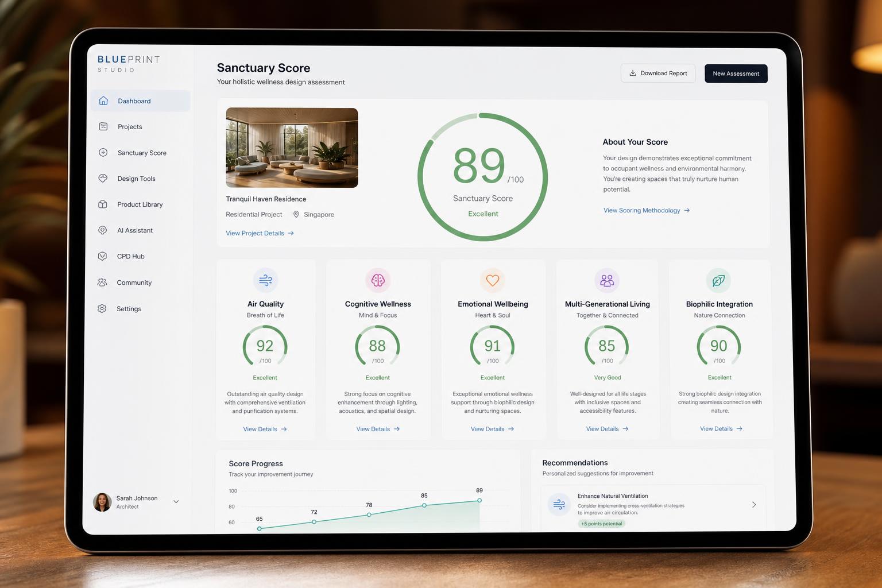
Task: Click the download icon in Download Report
Action: pos(633,73)
